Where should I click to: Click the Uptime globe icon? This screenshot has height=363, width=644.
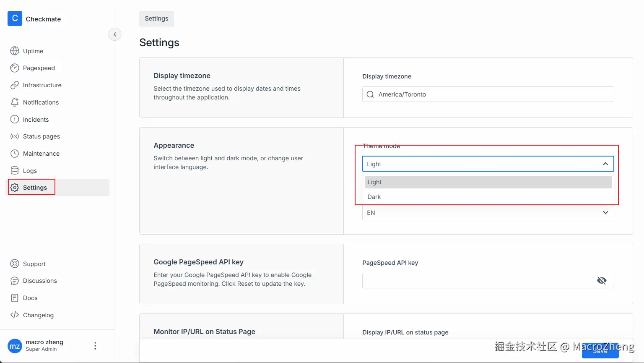15,51
